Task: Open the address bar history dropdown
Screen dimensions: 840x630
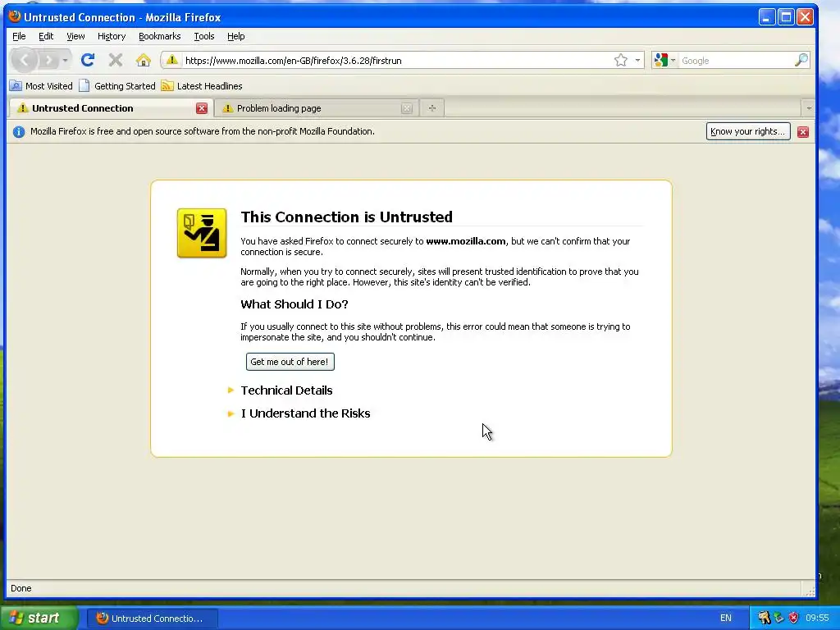Action: pyautogui.click(x=637, y=60)
